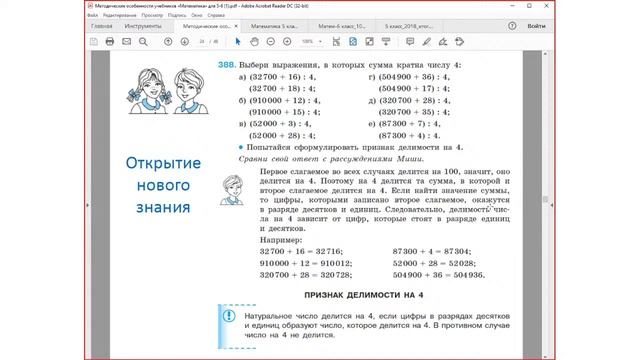This screenshot has height=360, width=640.
Task: Click the Save file icon
Action: point(93,42)
